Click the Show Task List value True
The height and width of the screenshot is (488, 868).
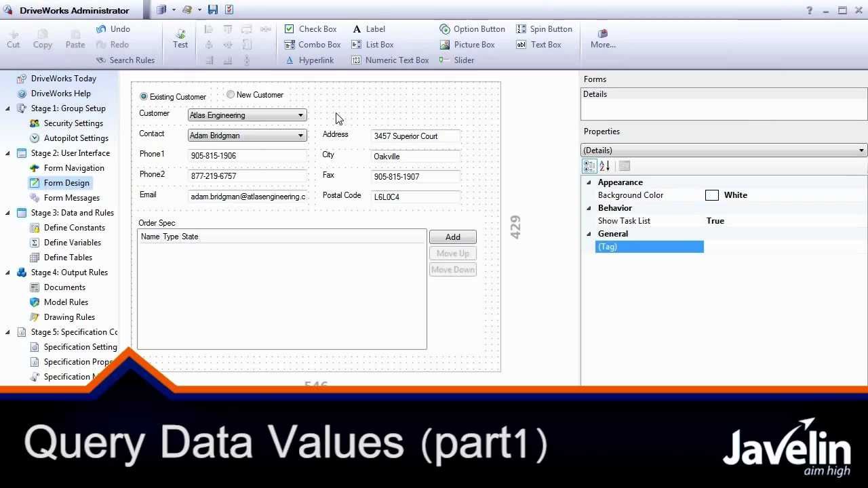coord(715,221)
